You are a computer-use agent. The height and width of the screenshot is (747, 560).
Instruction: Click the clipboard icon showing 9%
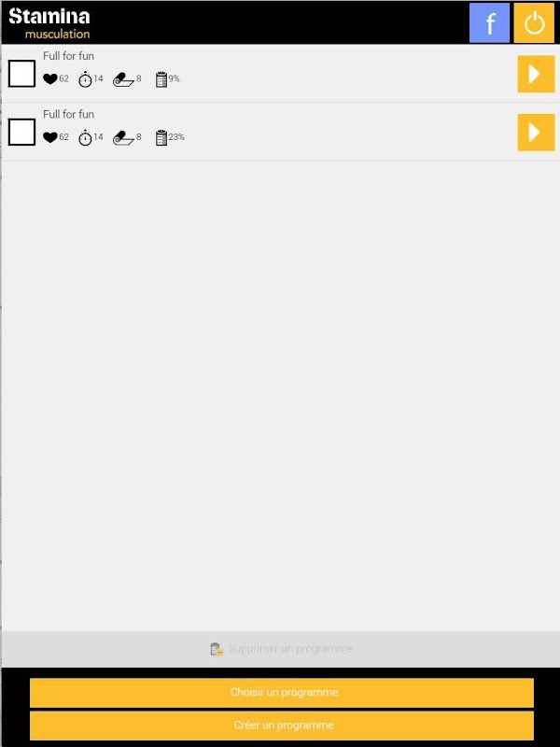(x=161, y=79)
